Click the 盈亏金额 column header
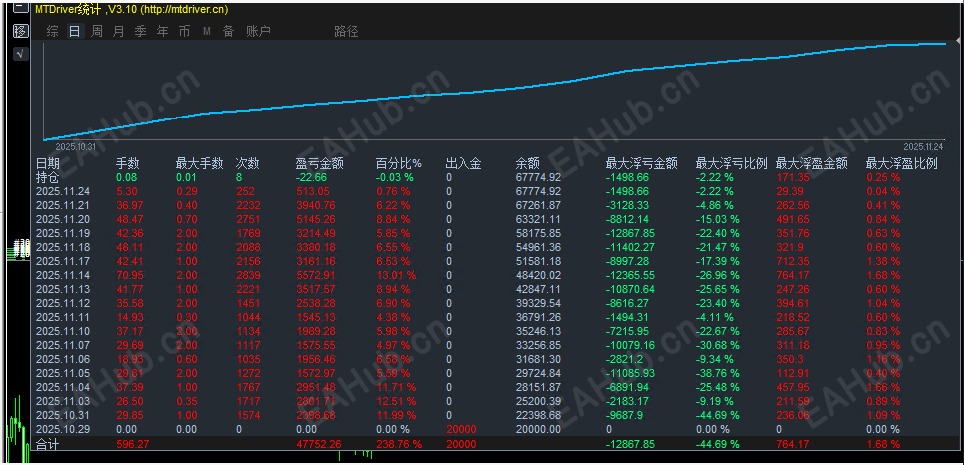The image size is (964, 465). point(319,164)
